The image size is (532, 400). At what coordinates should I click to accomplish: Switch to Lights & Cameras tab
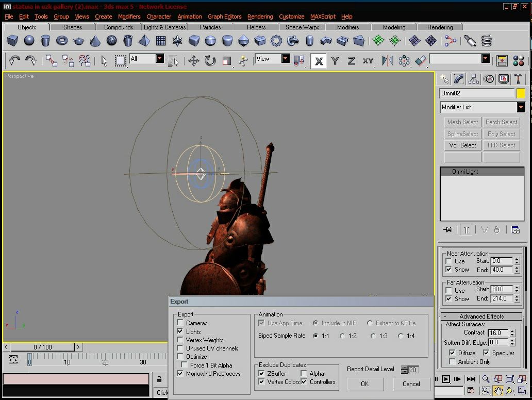pos(164,27)
